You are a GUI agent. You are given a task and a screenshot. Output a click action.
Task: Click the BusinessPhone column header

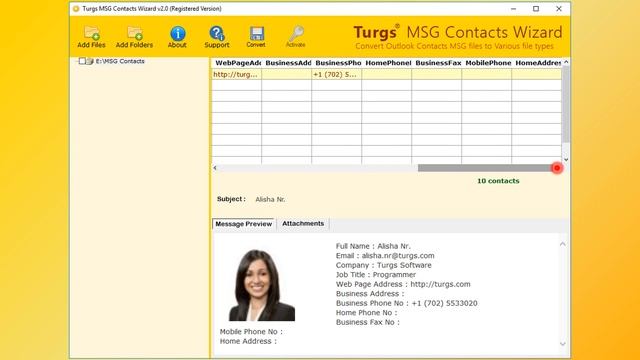tap(337, 63)
